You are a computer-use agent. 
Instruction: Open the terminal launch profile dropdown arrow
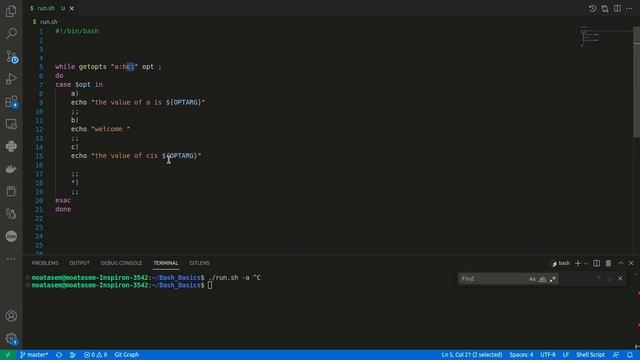[x=585, y=264]
